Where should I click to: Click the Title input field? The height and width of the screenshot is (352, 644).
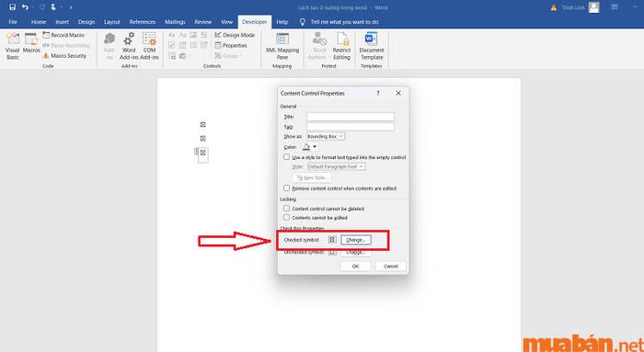point(351,117)
